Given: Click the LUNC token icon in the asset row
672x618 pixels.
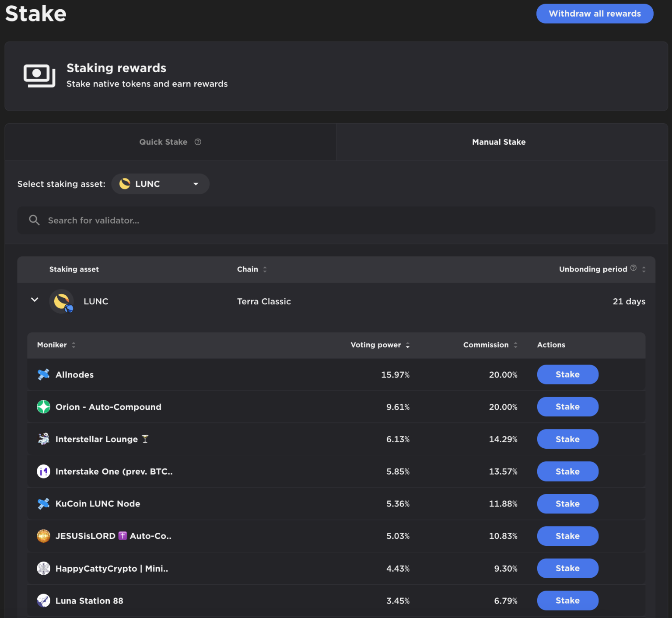Looking at the screenshot, I should [62, 301].
